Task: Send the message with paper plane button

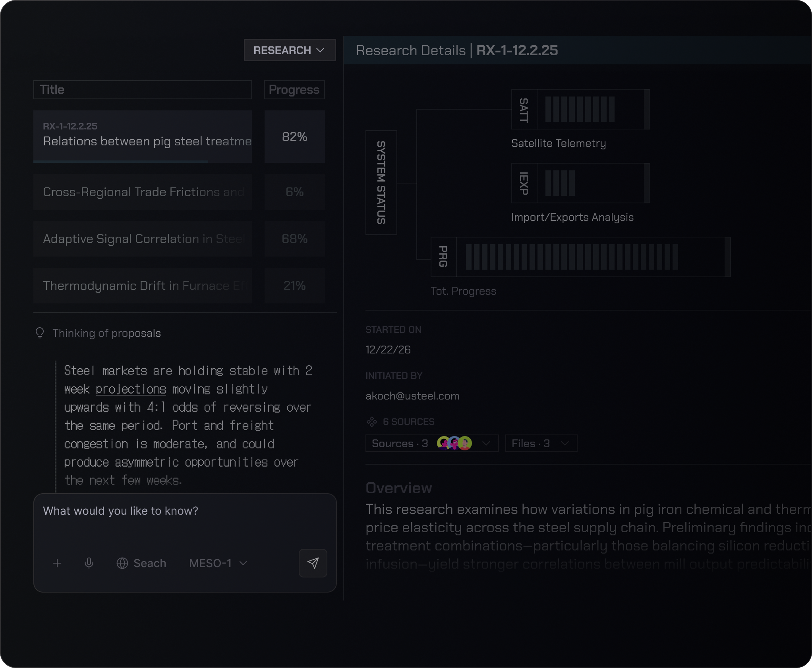Action: pyautogui.click(x=313, y=563)
